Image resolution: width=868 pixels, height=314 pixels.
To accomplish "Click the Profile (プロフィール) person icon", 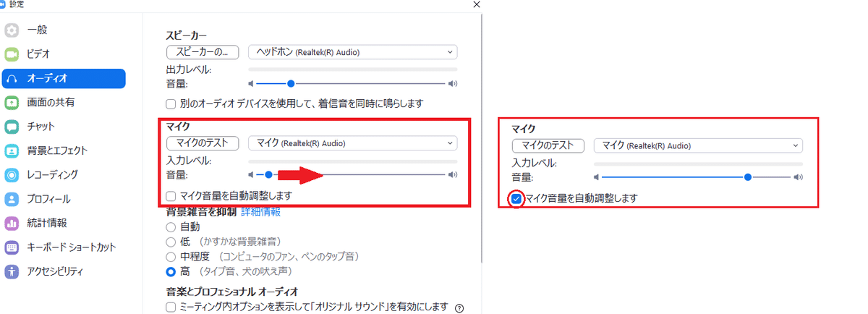I will click(x=12, y=198).
